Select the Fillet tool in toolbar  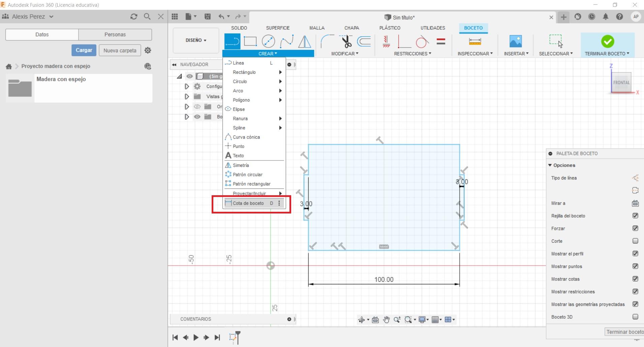point(327,41)
